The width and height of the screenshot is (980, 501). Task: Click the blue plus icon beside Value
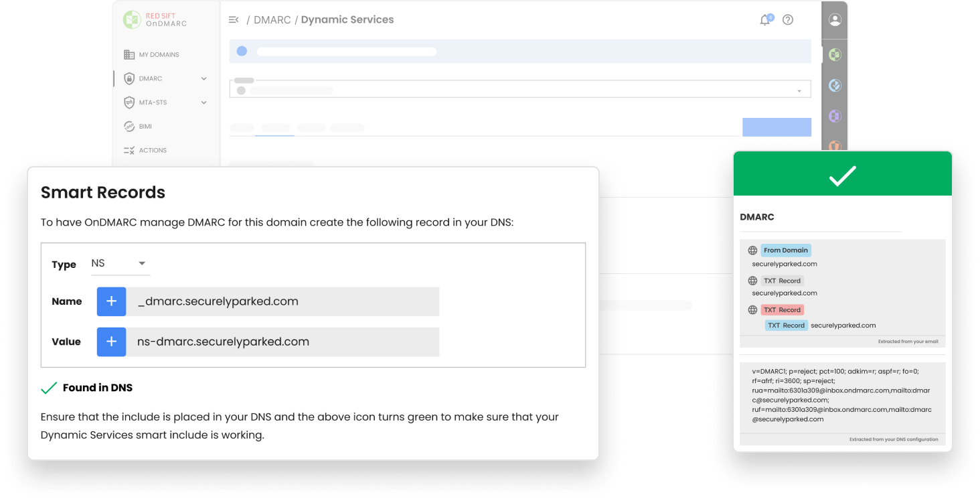point(111,342)
